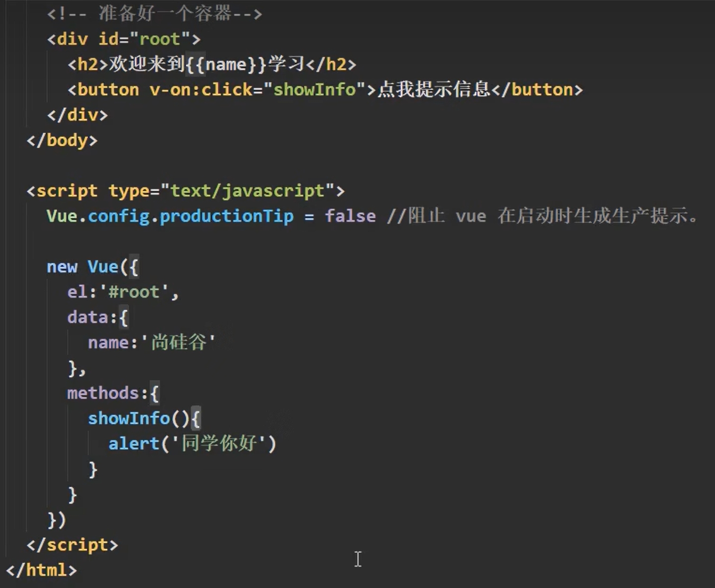The width and height of the screenshot is (715, 588).
Task: Click the id attribute value "root"
Action: 160,39
